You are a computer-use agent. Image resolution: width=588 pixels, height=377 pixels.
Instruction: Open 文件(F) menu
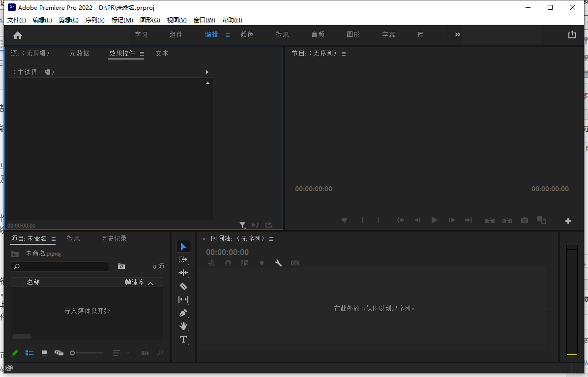coord(17,20)
